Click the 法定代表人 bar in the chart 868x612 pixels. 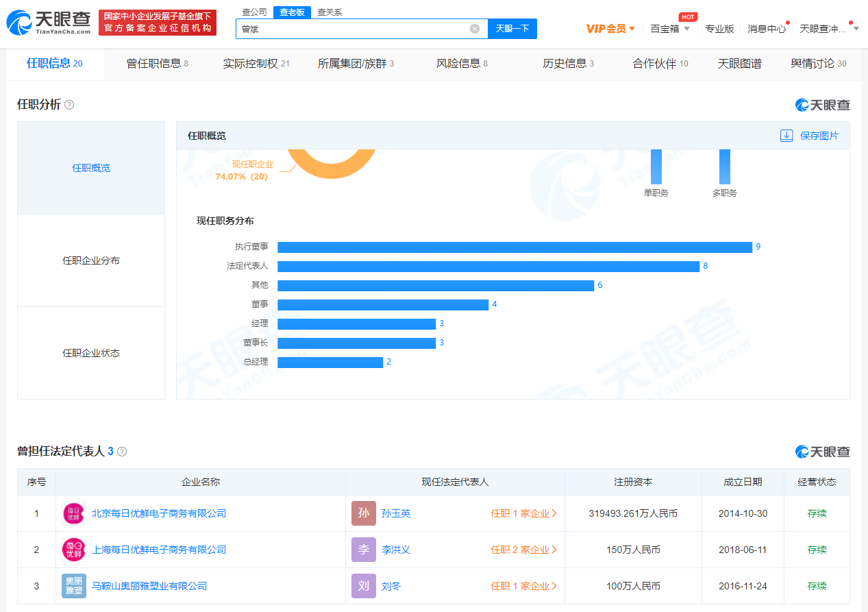[x=488, y=266]
